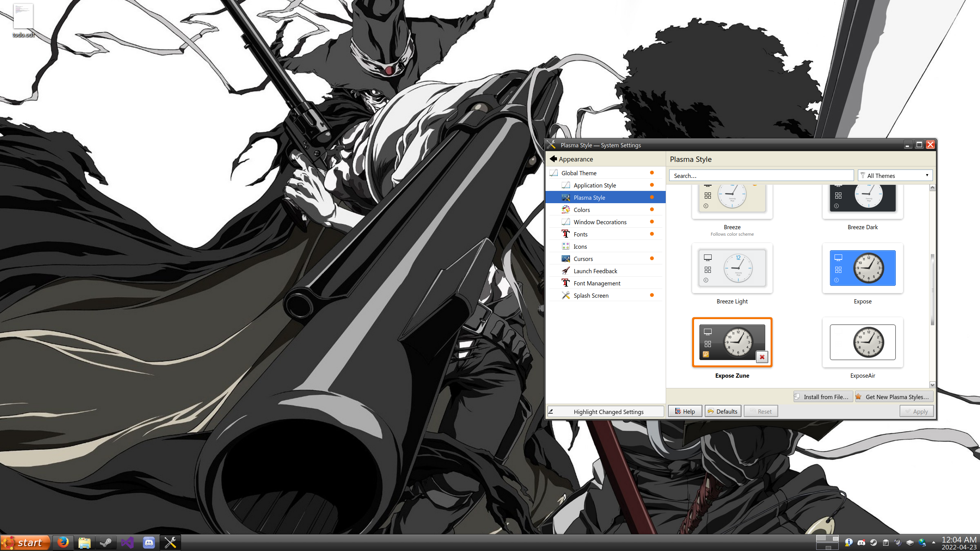
Task: Open Global Theme settings
Action: [x=606, y=173]
